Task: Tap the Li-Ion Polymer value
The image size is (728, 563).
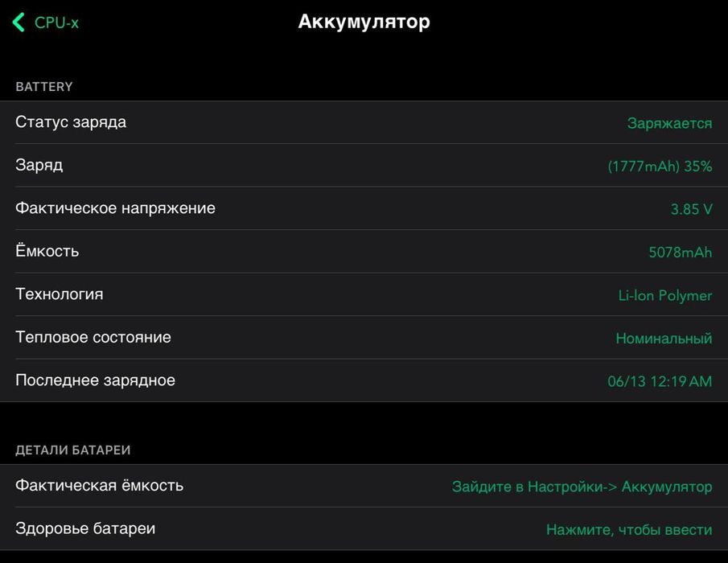Action: [664, 295]
